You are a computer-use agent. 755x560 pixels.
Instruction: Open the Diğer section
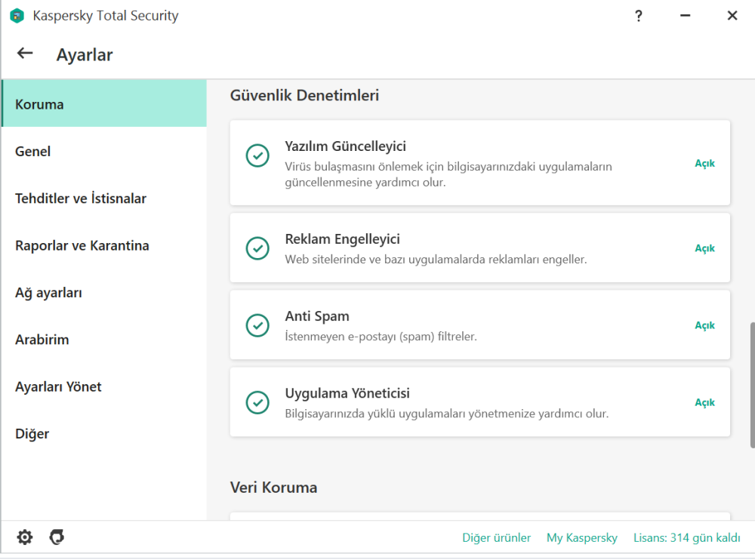coord(104,434)
